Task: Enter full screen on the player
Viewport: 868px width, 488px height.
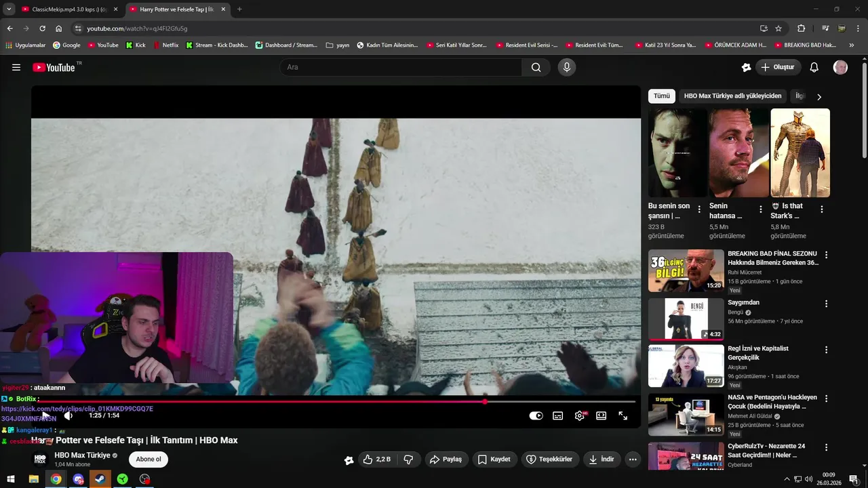Action: 623,415
